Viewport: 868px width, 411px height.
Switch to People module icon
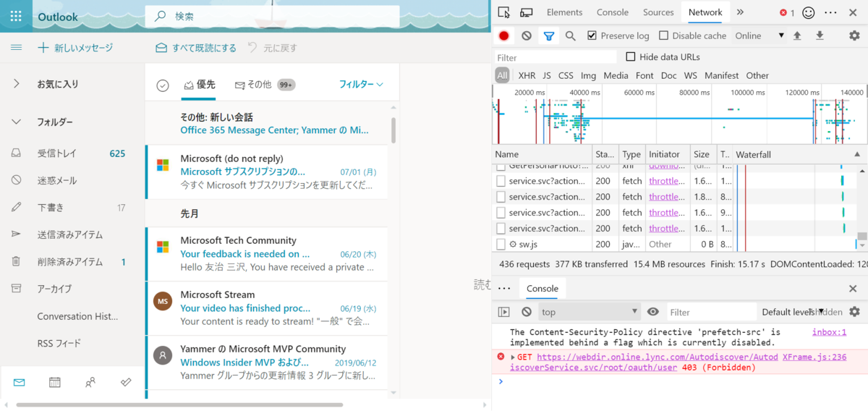coord(90,382)
